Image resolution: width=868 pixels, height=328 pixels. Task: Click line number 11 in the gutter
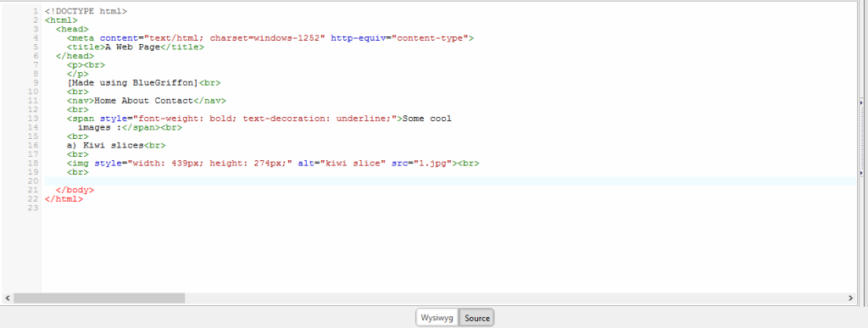(x=33, y=101)
